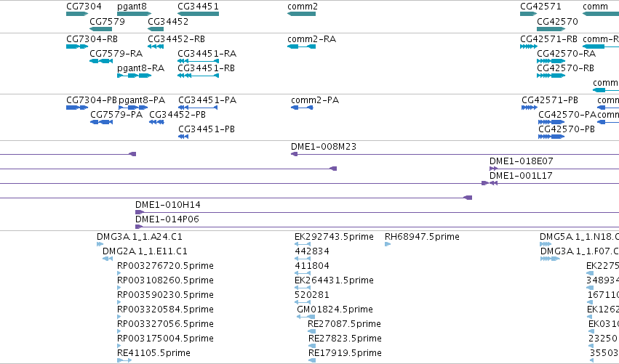Open the CG42571-PB protein label

(x=550, y=100)
